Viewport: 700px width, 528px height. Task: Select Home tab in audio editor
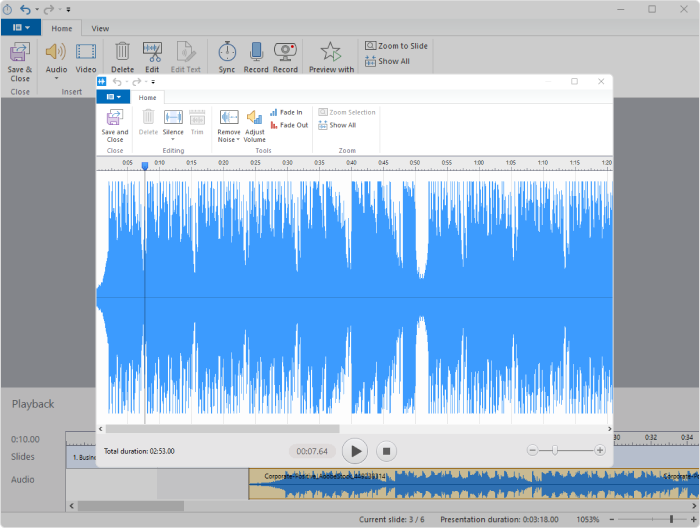[147, 98]
